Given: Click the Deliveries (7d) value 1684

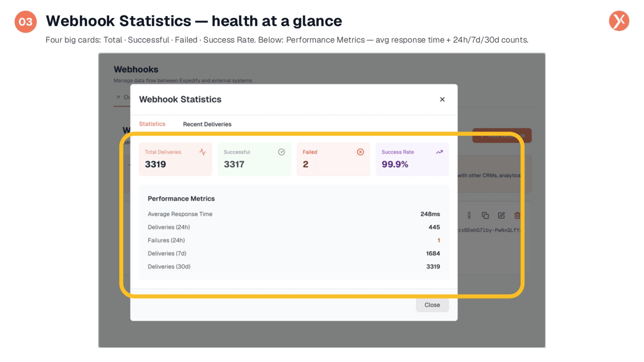Looking at the screenshot, I should tap(433, 253).
